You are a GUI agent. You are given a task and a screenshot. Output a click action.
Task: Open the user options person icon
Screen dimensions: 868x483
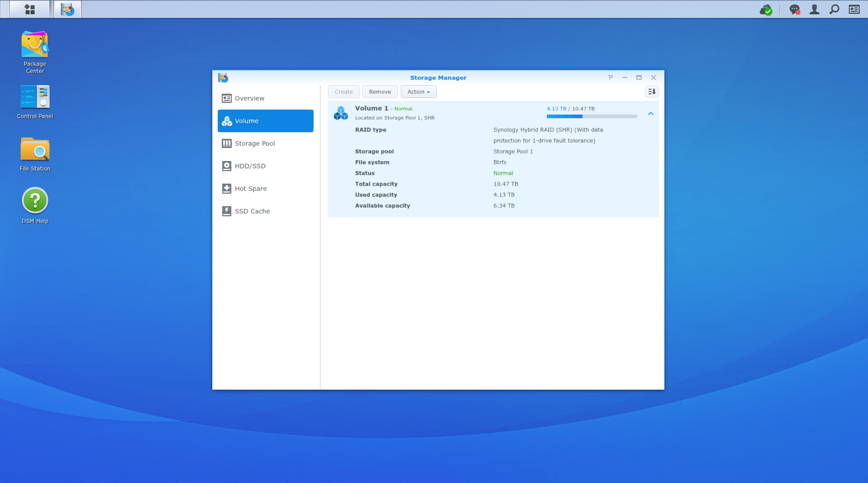tap(814, 9)
